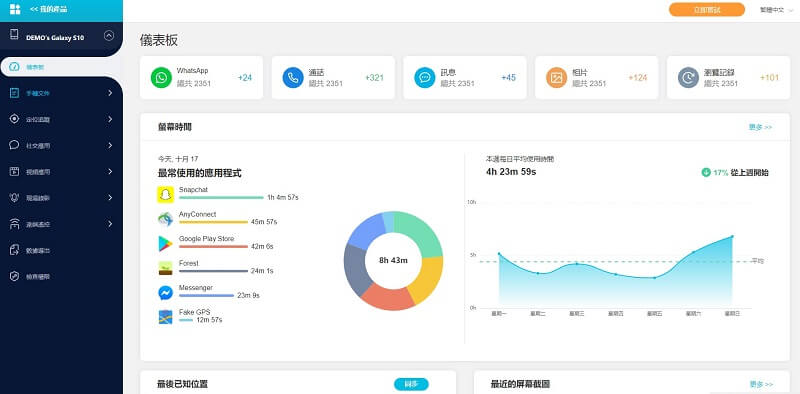Screen dimensions: 800x394
Task: Open the Wi-Fi network icon in sidebar
Action: [x=14, y=224]
